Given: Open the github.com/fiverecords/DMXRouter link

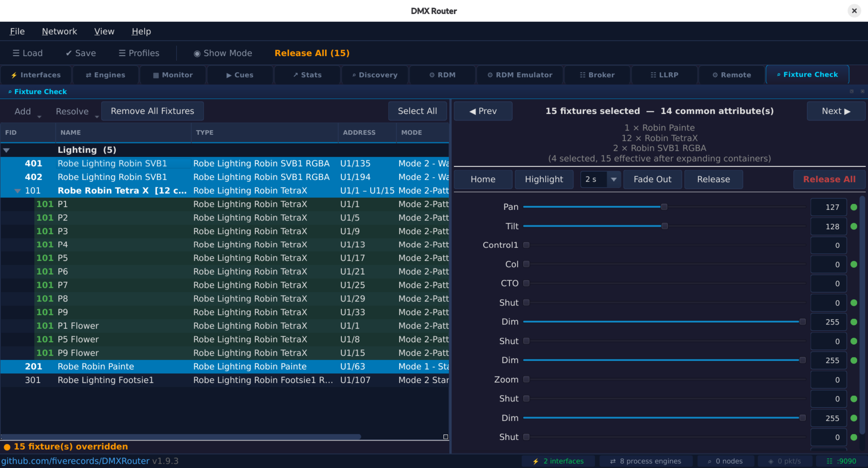Looking at the screenshot, I should (x=75, y=461).
